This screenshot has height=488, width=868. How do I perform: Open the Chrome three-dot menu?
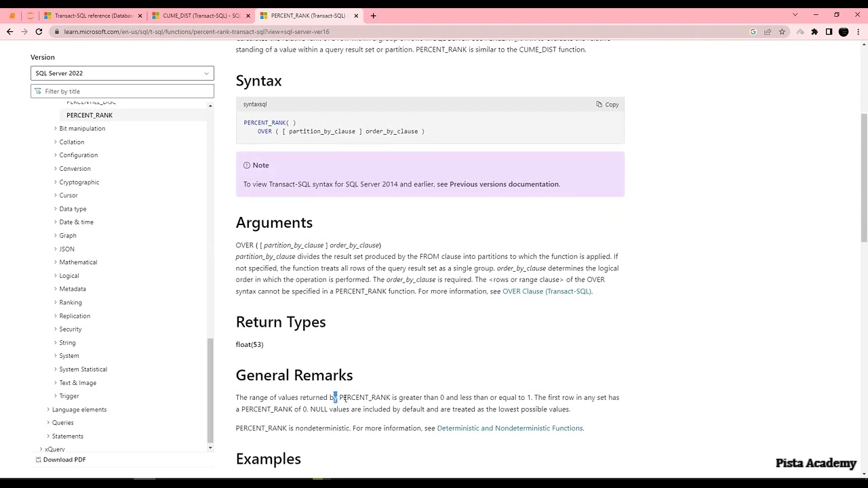859,32
